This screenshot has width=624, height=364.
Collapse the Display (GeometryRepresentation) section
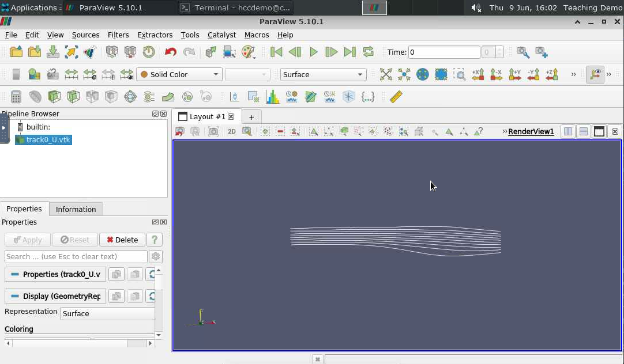(55, 296)
